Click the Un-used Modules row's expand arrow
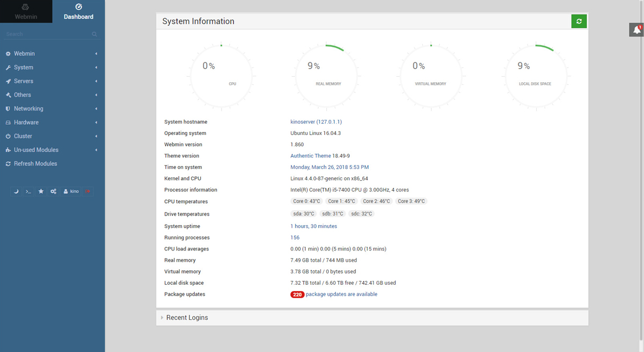 pyautogui.click(x=96, y=150)
